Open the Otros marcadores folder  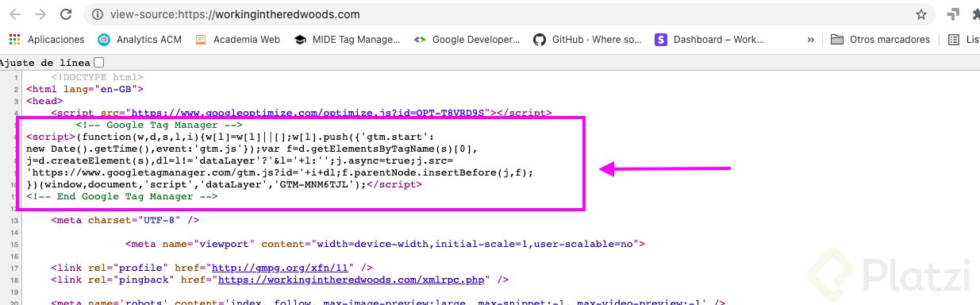tap(880, 39)
